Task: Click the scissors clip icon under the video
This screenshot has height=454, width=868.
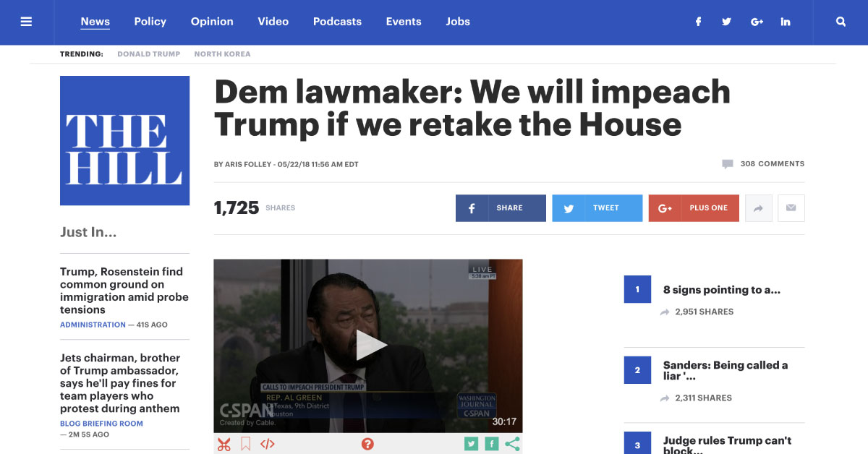Action: [x=224, y=445]
